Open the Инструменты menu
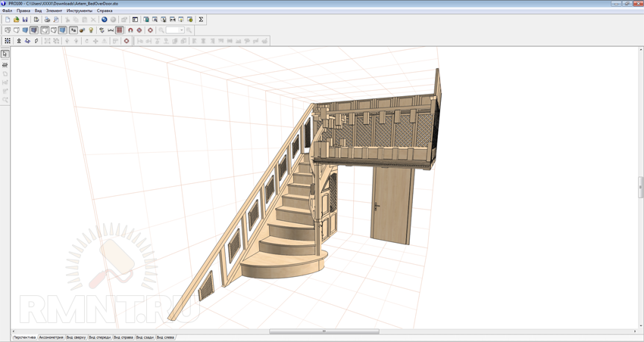Viewport: 644px width, 342px height. point(79,11)
